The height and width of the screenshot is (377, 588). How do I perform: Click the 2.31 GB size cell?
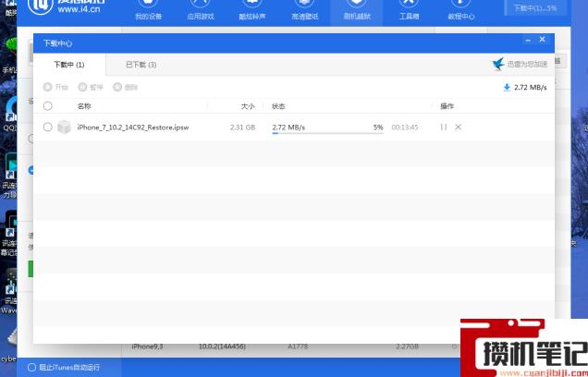(242, 128)
